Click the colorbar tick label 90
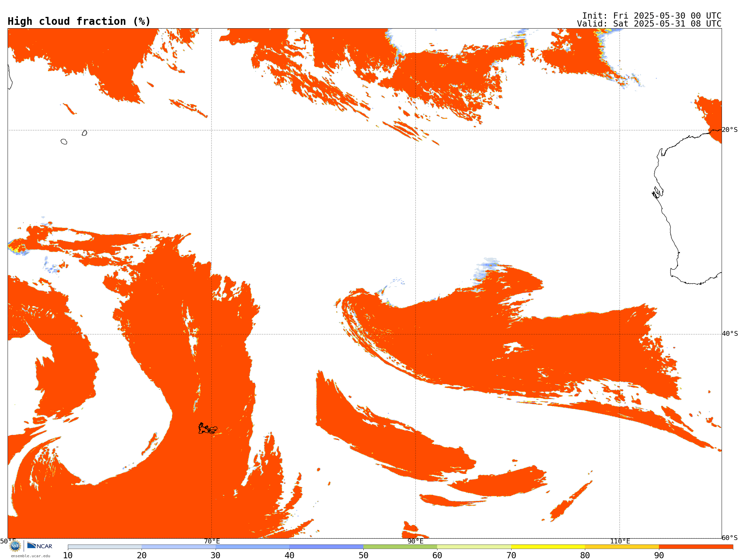 (659, 555)
